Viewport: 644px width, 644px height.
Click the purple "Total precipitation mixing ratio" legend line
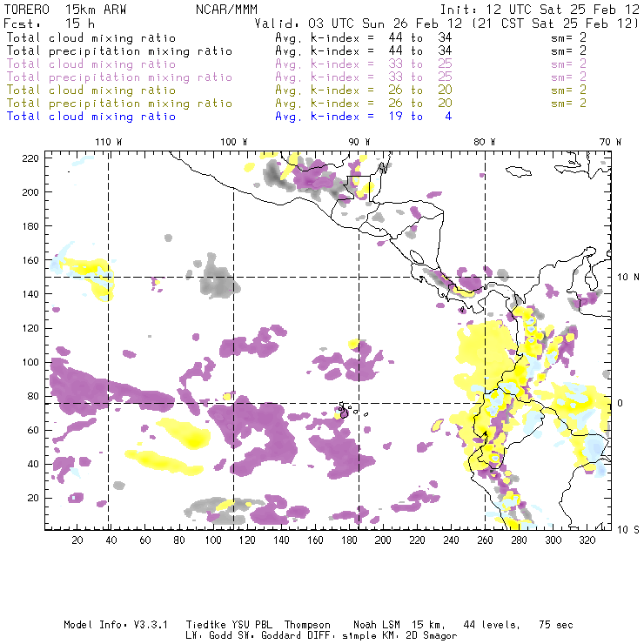119,77
